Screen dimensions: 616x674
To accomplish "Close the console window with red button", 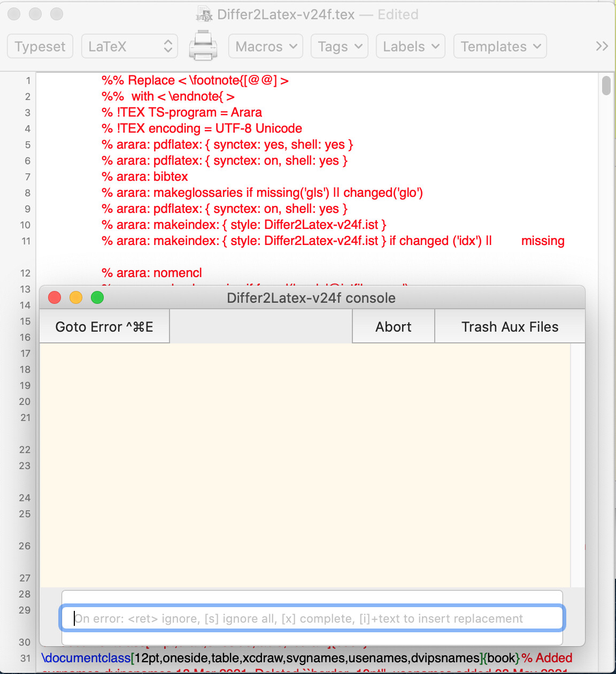I will point(55,297).
